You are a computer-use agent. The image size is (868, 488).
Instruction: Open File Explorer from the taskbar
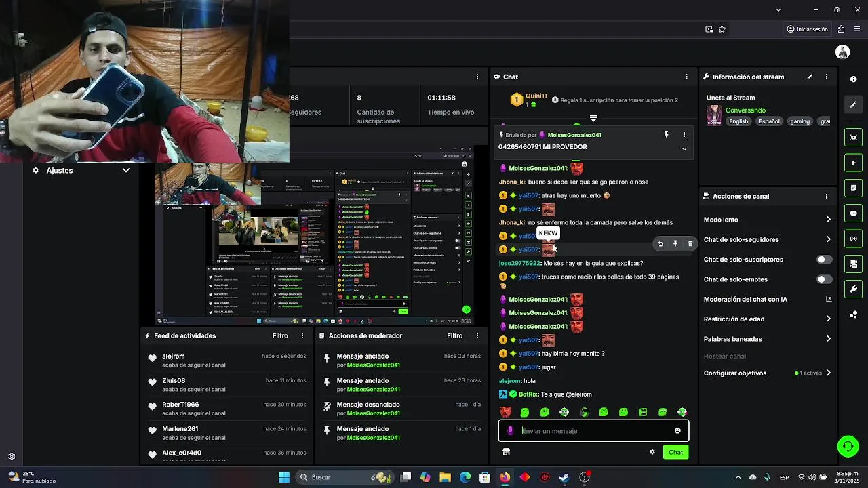click(x=445, y=477)
